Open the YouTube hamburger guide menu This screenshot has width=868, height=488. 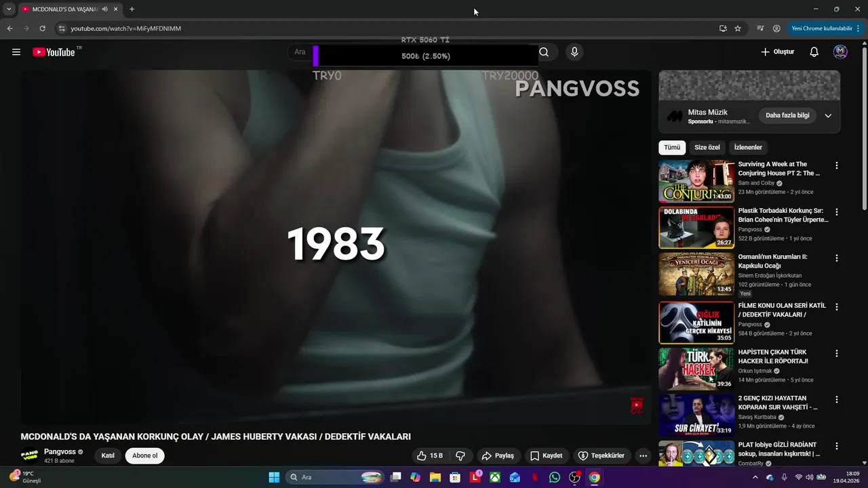click(x=16, y=52)
